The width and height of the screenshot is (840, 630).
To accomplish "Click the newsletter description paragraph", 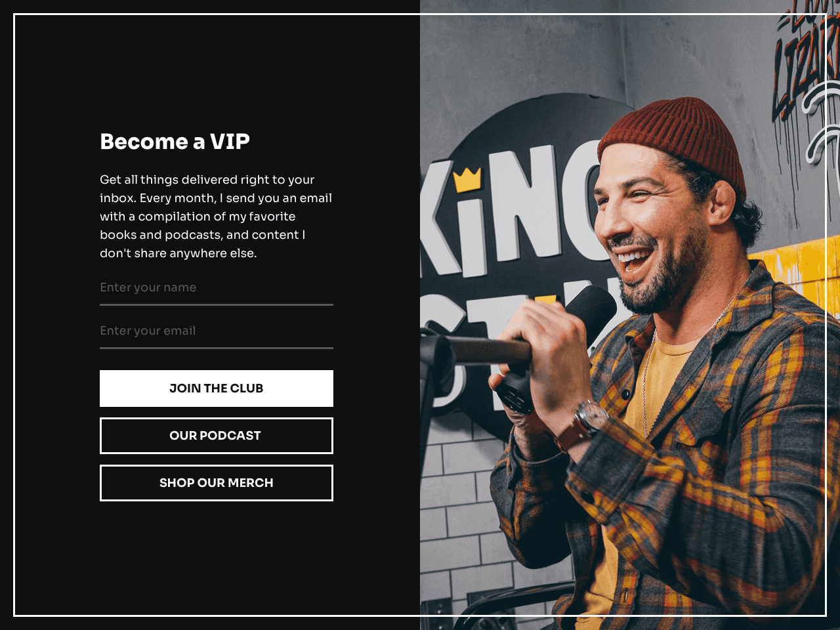I will click(216, 217).
